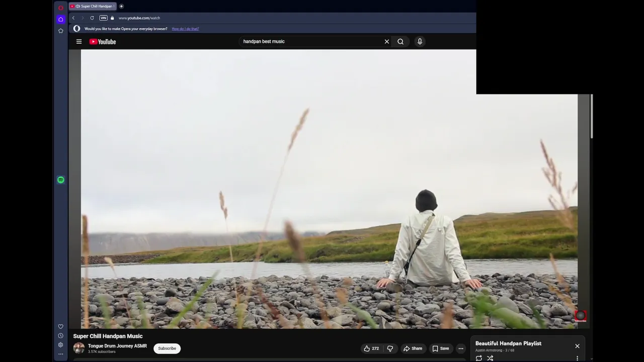Open sidebar history clock icon
The height and width of the screenshot is (362, 644).
(x=60, y=335)
